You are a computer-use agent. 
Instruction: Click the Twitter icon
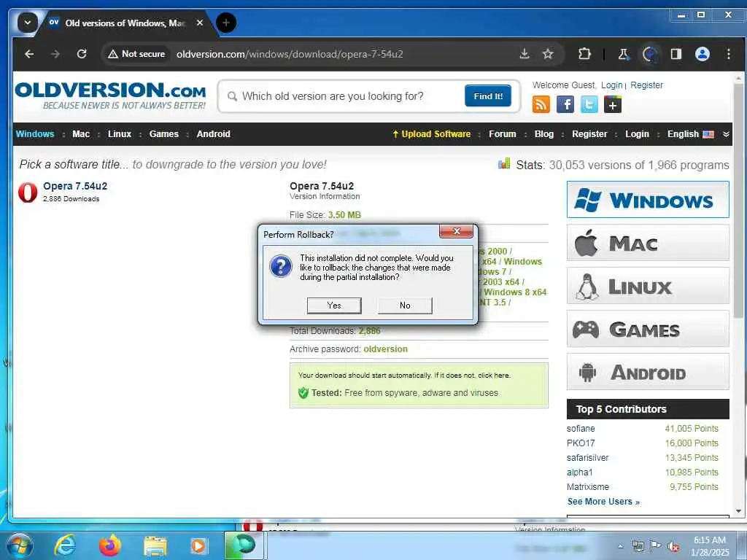pos(589,104)
